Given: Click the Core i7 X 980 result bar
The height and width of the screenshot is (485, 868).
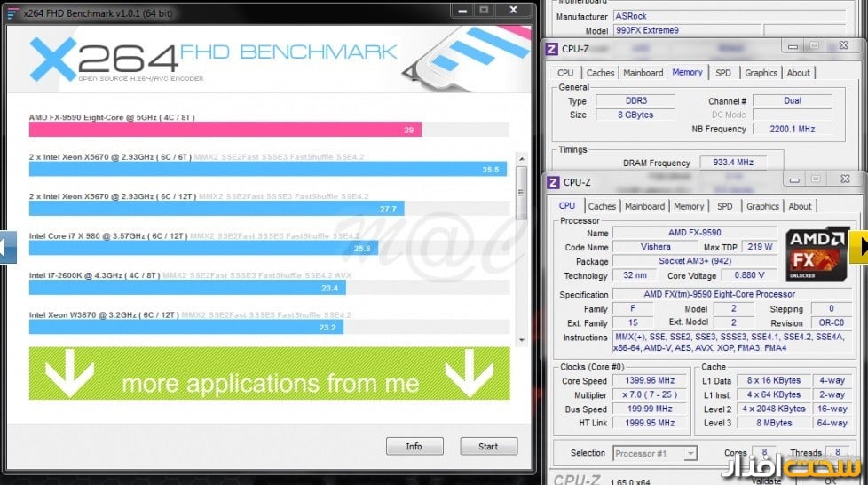Looking at the screenshot, I should pos(204,248).
